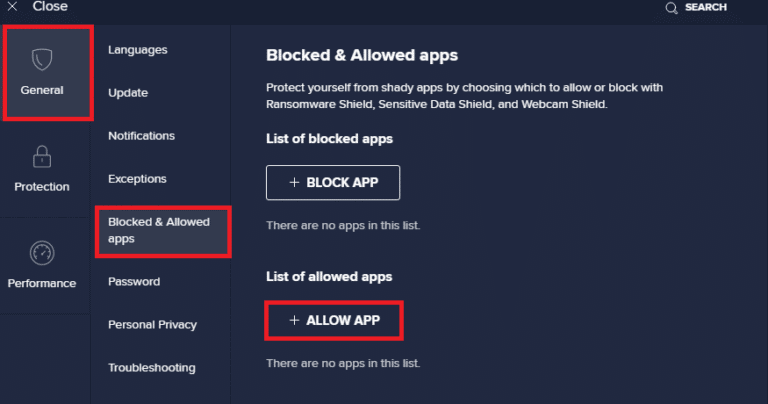Click the Performance gauge icon
The image size is (768, 404).
[x=42, y=253]
